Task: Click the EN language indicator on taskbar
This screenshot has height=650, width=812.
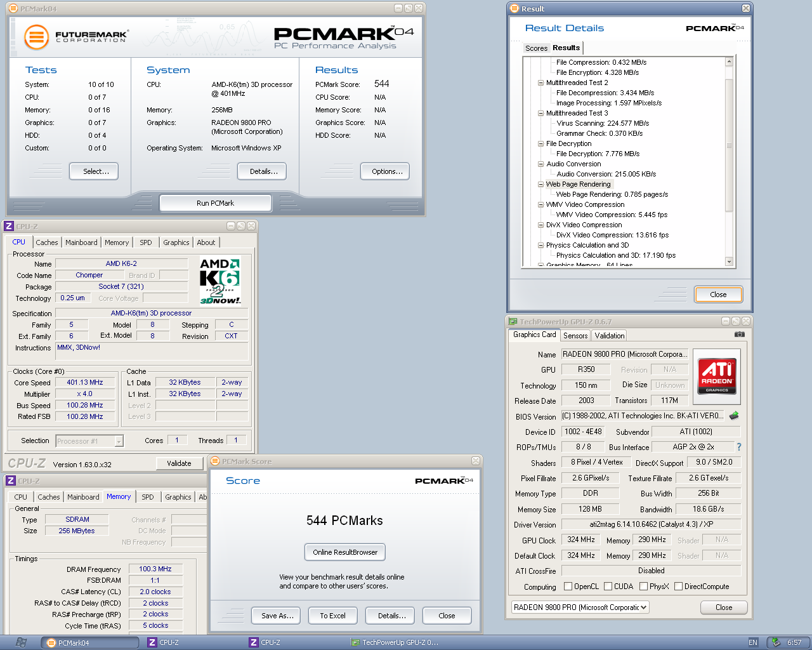Action: [x=753, y=642]
